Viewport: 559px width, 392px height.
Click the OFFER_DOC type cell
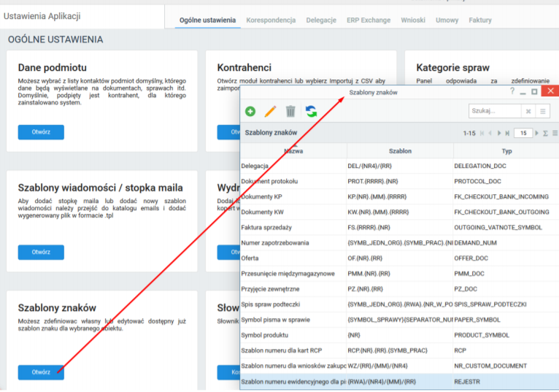[x=506, y=258]
